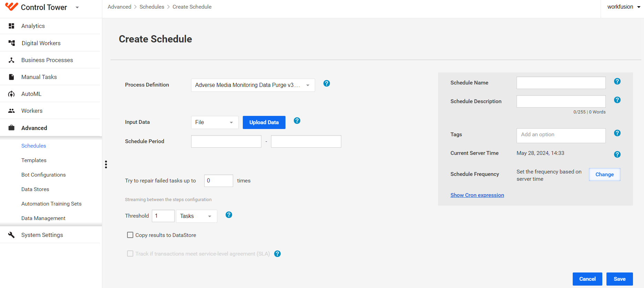Click the Advanced briefcase icon
644x288 pixels.
[x=11, y=128]
